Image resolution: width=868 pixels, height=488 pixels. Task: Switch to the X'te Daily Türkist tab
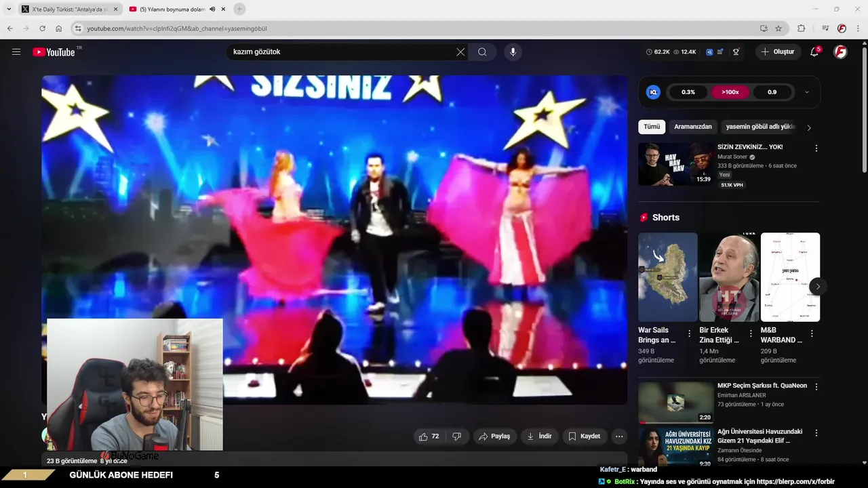point(68,9)
